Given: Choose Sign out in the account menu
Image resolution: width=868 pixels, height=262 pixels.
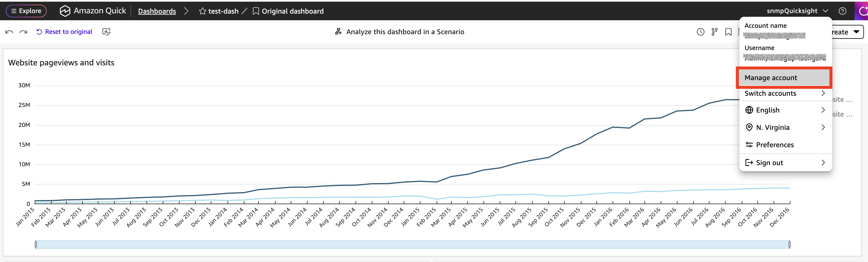Looking at the screenshot, I should (x=785, y=163).
